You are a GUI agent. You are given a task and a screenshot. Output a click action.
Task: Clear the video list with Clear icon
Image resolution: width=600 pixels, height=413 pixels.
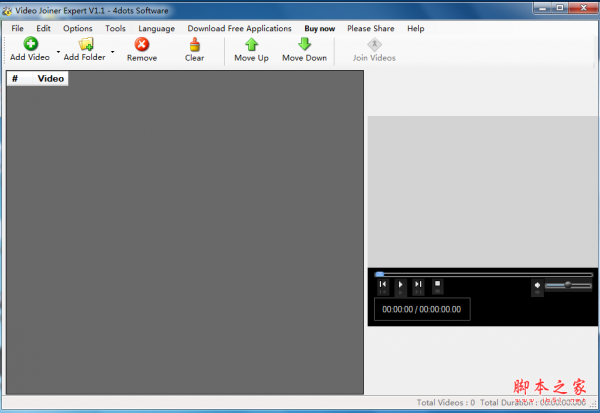pyautogui.click(x=194, y=44)
